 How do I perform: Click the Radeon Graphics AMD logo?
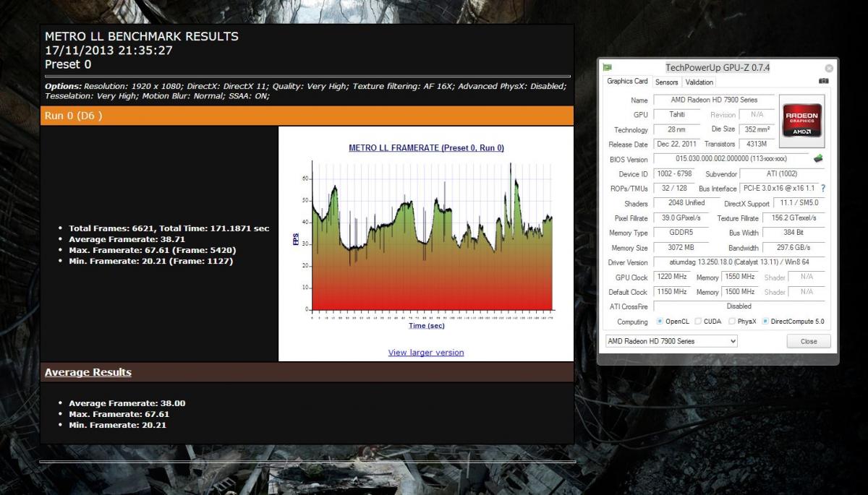pos(802,120)
